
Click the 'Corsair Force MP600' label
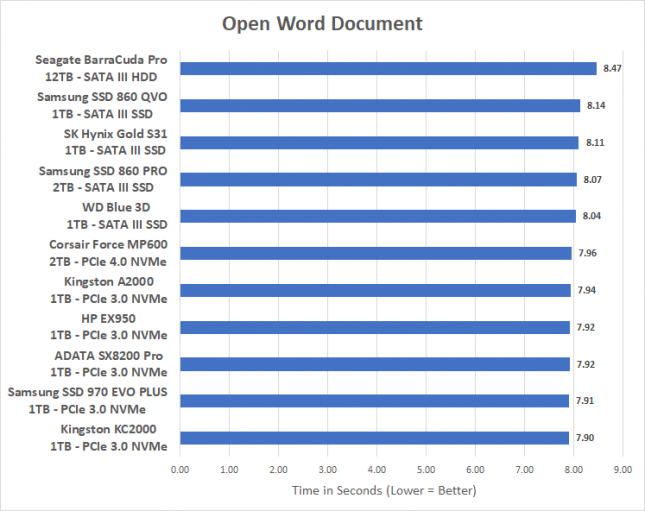pyautogui.click(x=108, y=244)
